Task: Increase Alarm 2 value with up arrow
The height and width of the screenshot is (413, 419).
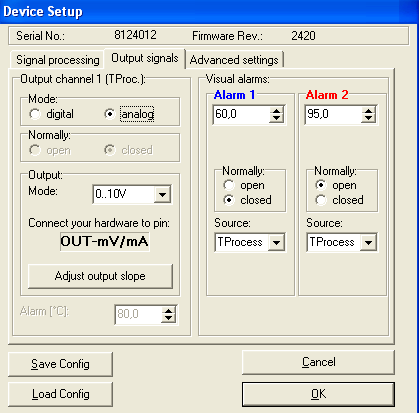Action: pos(368,111)
